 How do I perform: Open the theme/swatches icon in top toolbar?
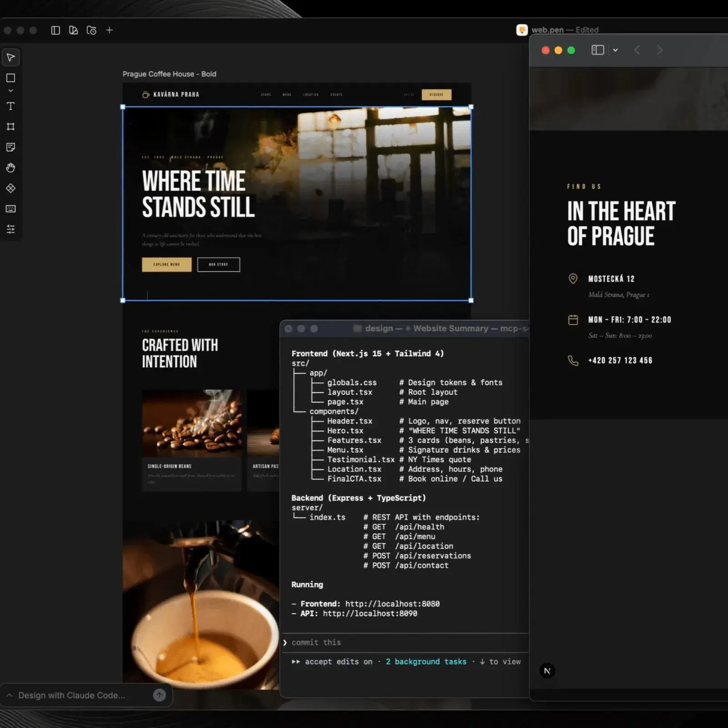point(73,30)
